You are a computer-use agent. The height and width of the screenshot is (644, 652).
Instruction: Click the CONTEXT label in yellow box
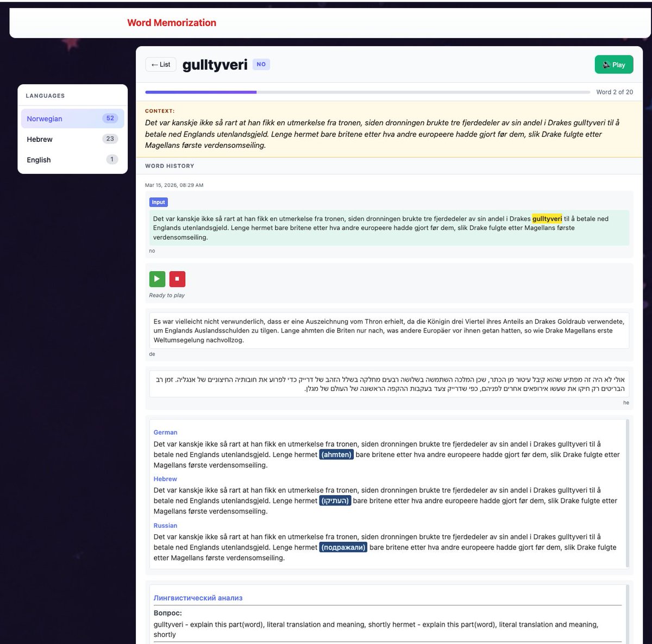tap(160, 111)
